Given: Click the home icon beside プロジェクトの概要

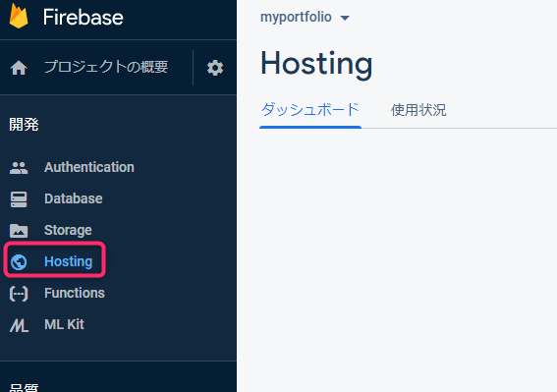Looking at the screenshot, I should click(19, 68).
